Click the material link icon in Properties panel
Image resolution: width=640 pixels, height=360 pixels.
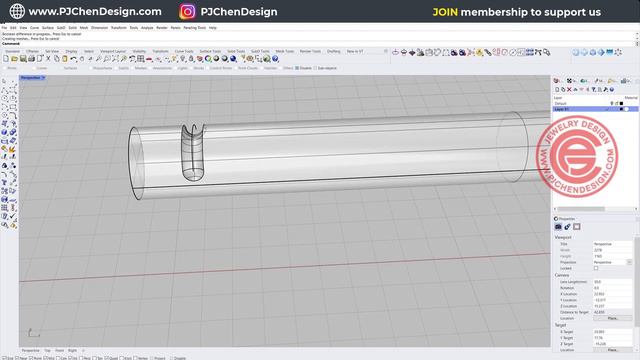tap(567, 227)
